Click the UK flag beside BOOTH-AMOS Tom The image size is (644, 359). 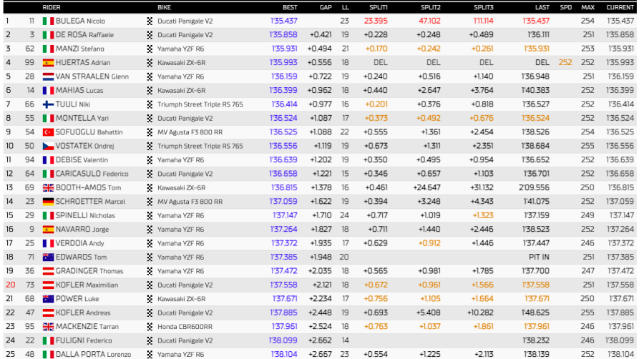[x=48, y=188]
